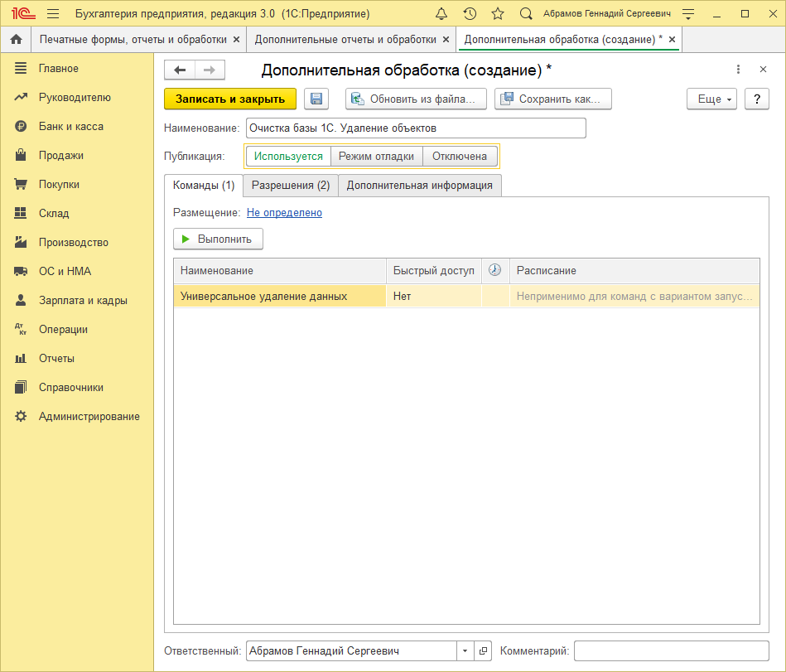Image resolution: width=786 pixels, height=672 pixels.
Task: Click the floppy disk save icon
Action: [x=316, y=99]
